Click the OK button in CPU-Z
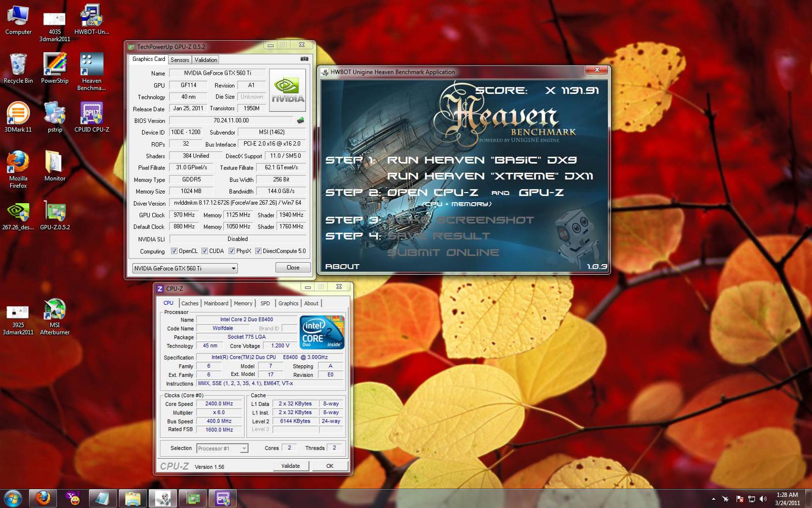This screenshot has height=508, width=812. pos(330,466)
